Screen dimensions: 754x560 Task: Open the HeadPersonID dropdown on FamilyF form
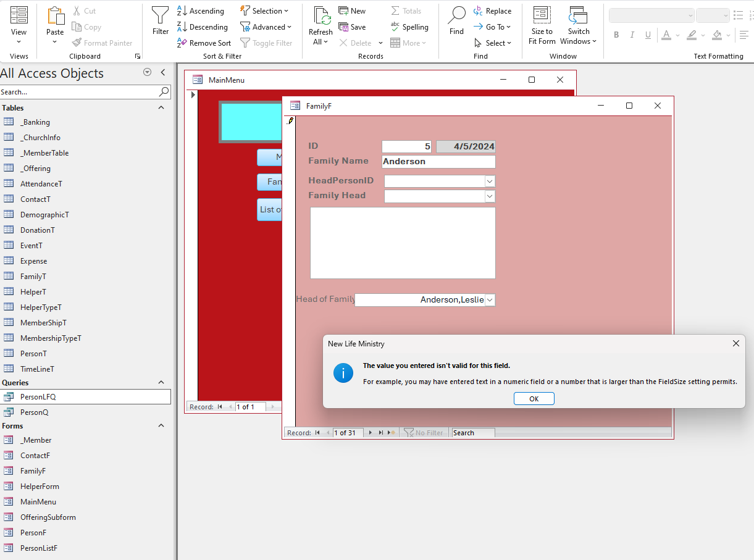(490, 181)
